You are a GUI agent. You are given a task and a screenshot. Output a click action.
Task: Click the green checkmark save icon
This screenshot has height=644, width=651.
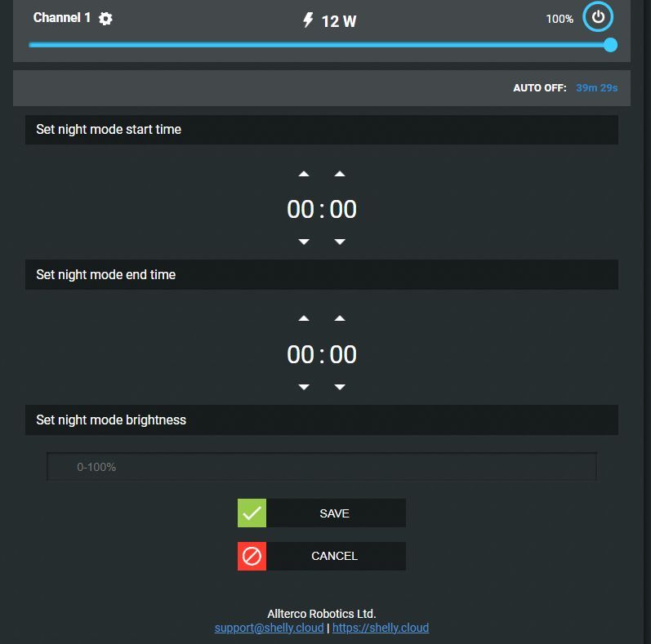pyautogui.click(x=252, y=513)
